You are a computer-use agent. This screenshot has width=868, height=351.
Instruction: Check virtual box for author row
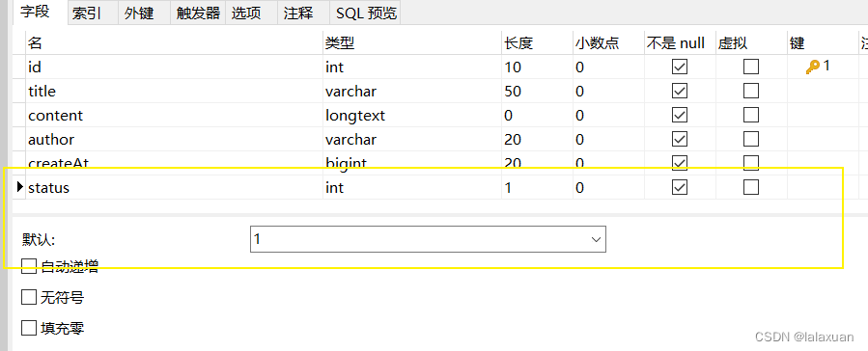751,139
